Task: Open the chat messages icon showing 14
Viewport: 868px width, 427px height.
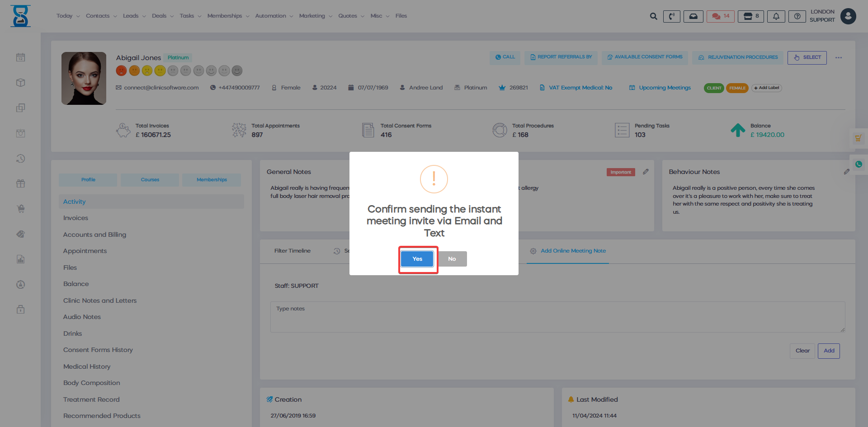Action: (x=720, y=16)
